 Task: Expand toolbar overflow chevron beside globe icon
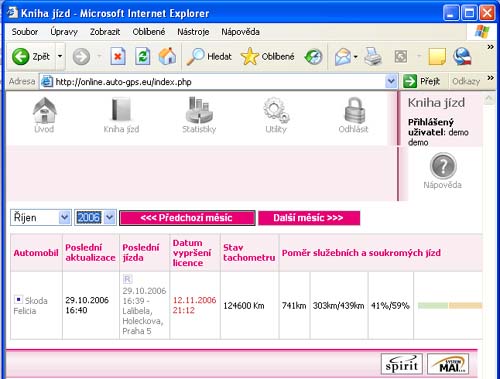click(490, 47)
